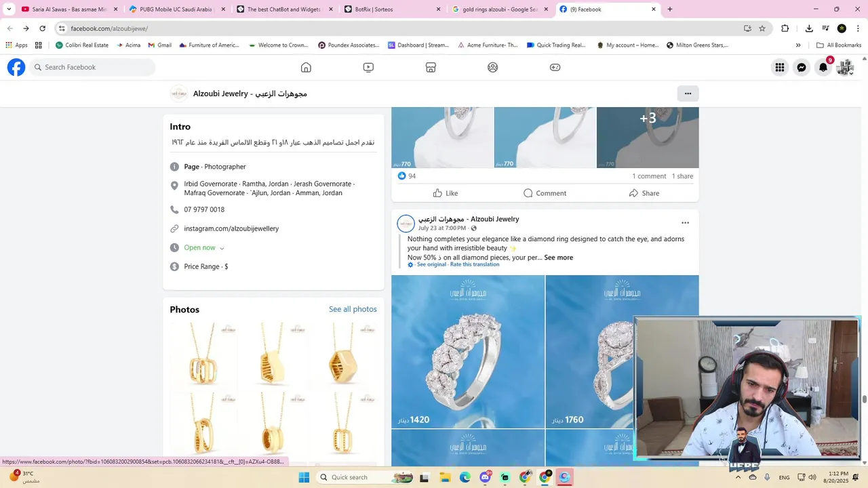Open the Facebook Video tab icon
Image resolution: width=868 pixels, height=488 pixels.
368,67
